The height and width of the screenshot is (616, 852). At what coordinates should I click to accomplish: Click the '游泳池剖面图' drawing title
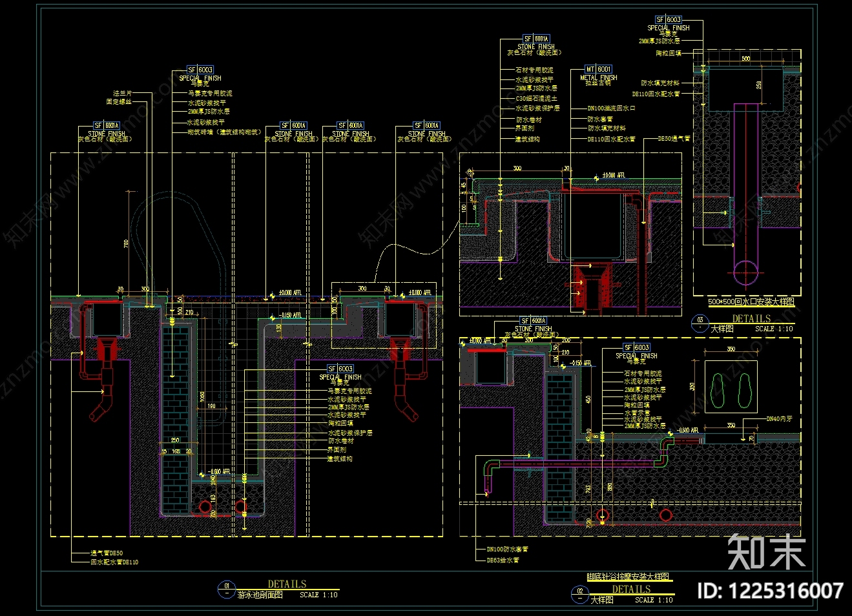(x=260, y=595)
